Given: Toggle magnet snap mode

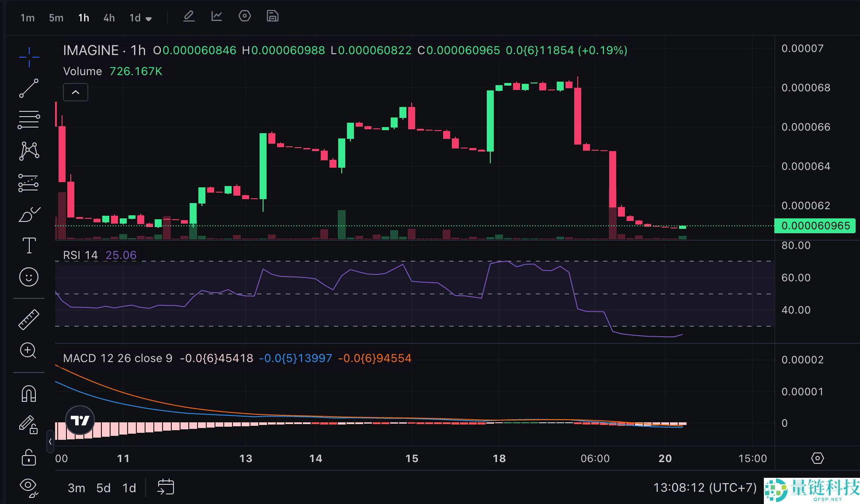Looking at the screenshot, I should click(29, 394).
